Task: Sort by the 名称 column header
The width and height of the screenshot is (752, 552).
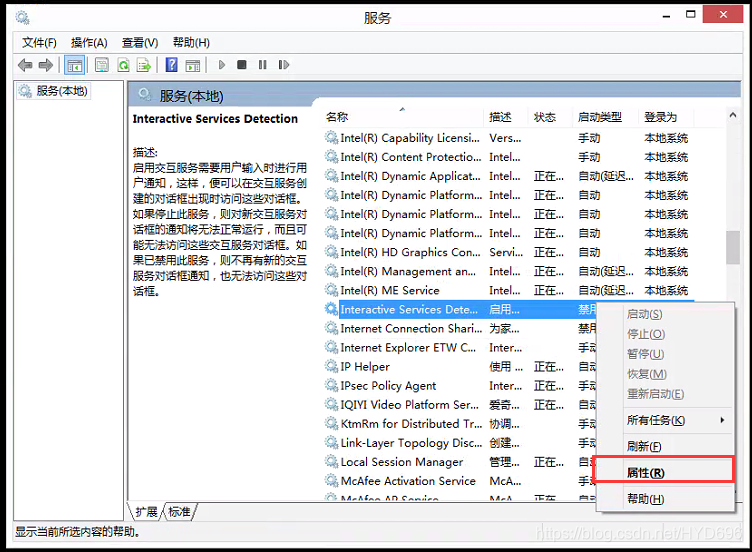Action: [x=403, y=117]
